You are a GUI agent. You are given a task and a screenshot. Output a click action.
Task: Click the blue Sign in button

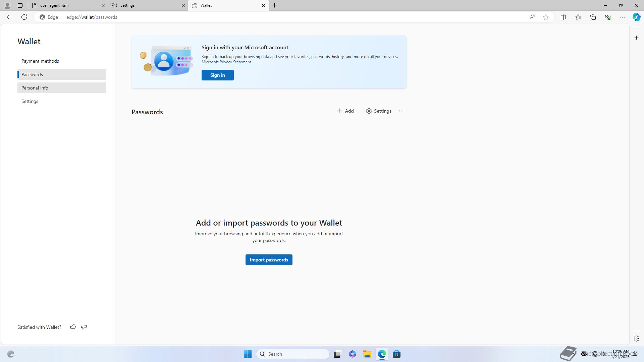pos(217,75)
